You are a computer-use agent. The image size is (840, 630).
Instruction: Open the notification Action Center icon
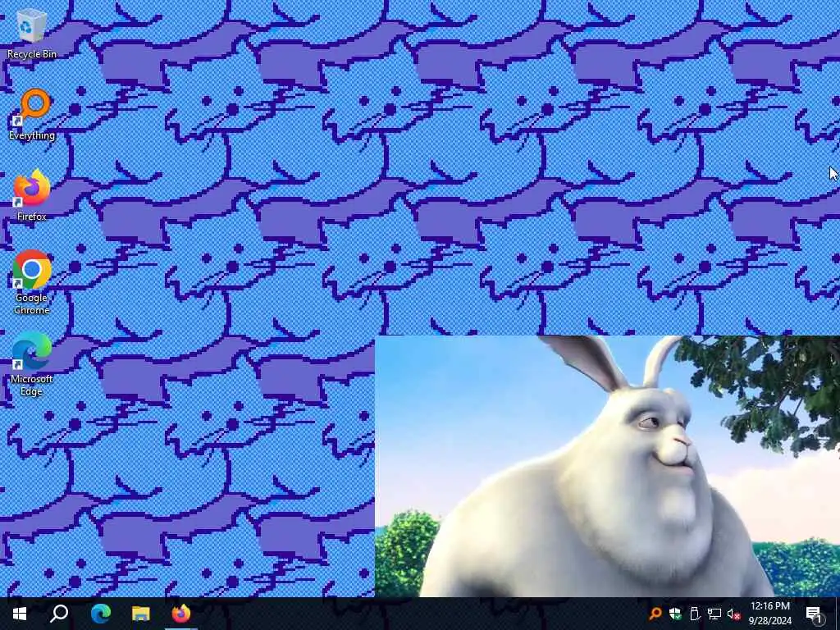[x=815, y=614]
